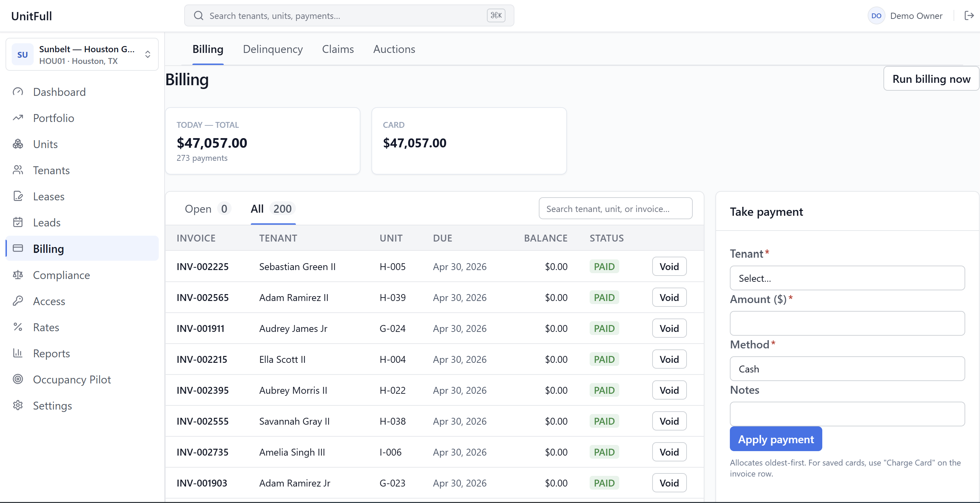Click the INVOICE column header

pos(196,238)
